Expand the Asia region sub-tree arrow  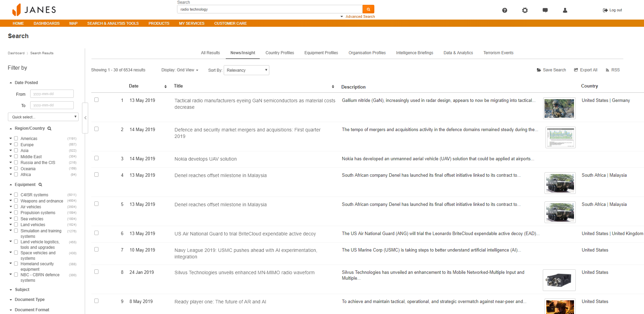11,150
